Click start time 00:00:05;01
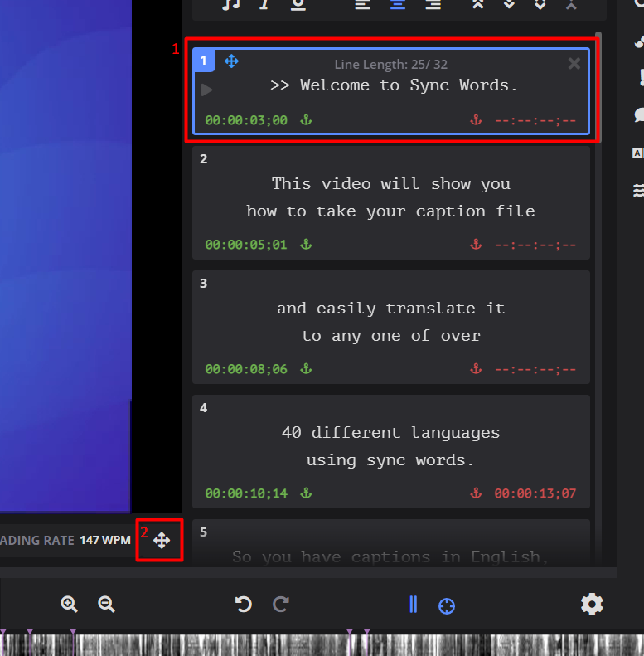The image size is (644, 656). coord(246,245)
